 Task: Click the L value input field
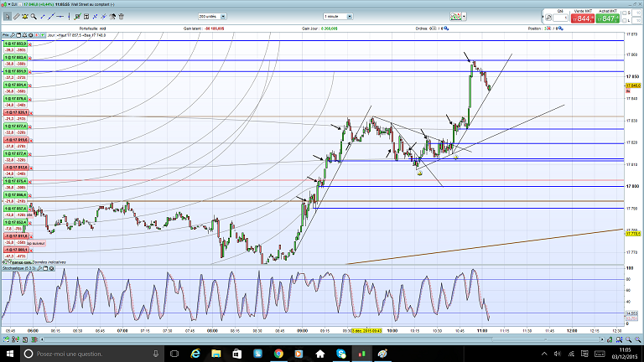636,20
